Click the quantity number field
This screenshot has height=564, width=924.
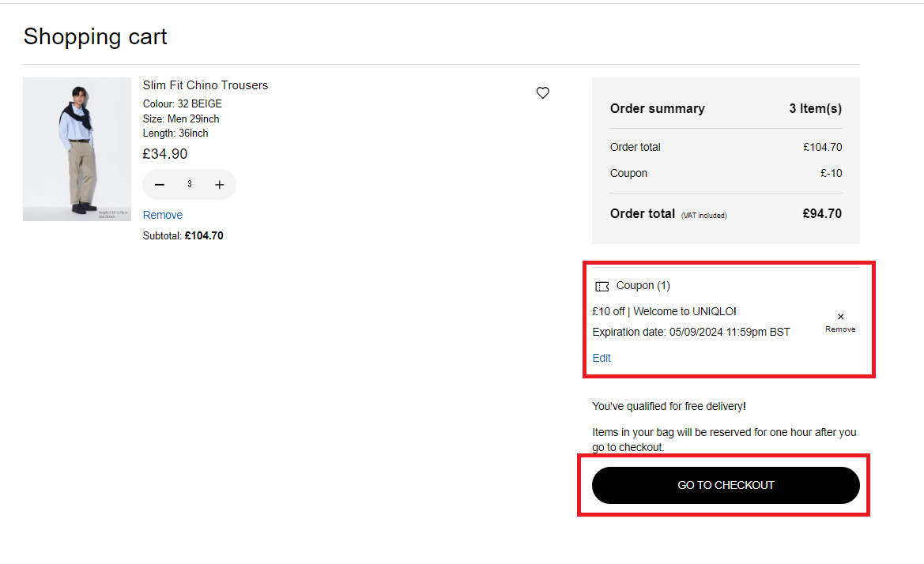(x=190, y=184)
